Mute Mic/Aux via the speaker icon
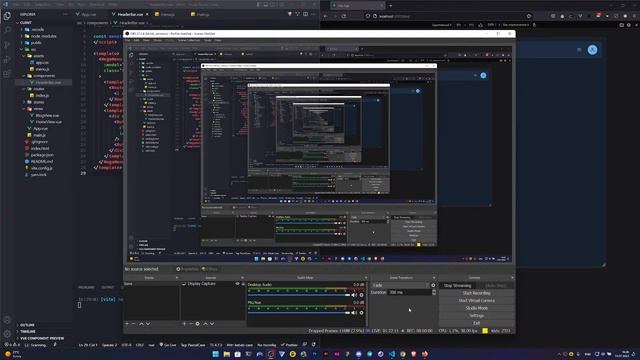 pos(354,313)
